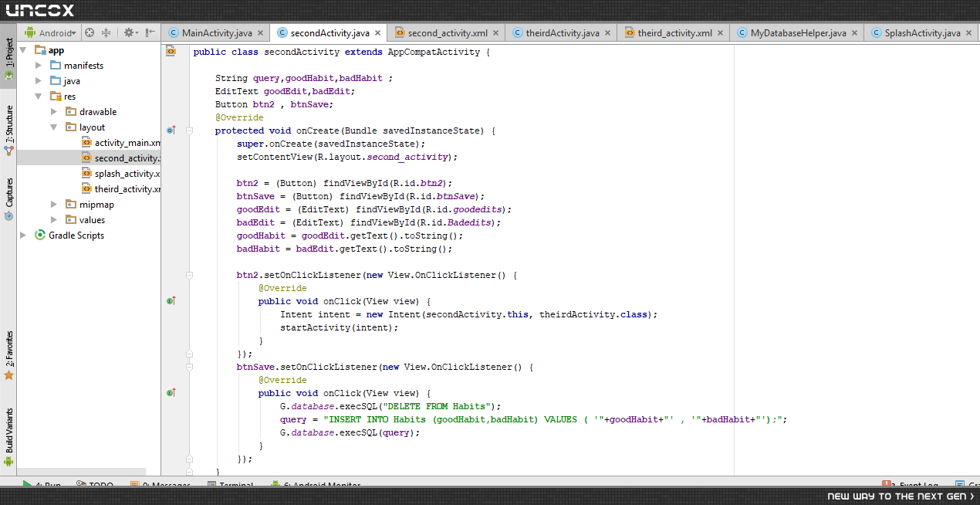Viewport: 980px width, 505px height.
Task: Select activity_main.xml in the layout folder
Action: coord(121,142)
